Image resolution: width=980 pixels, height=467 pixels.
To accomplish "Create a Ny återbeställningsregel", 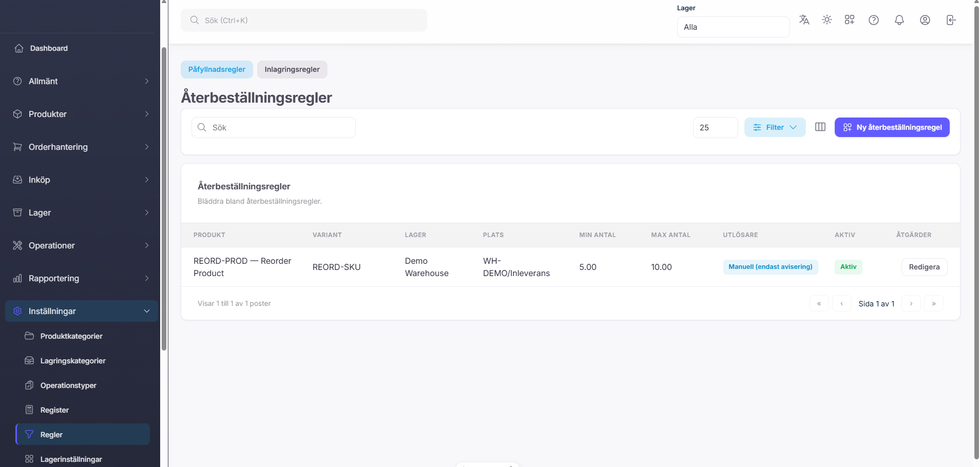I will tap(892, 127).
